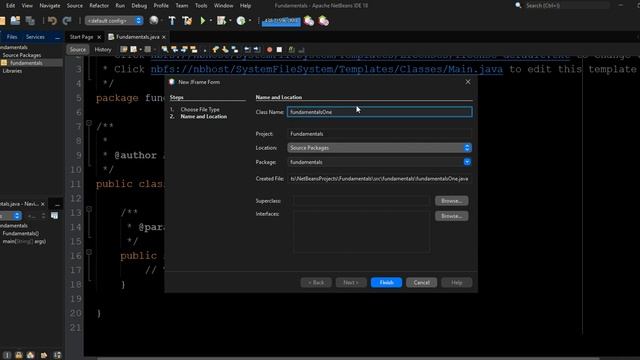Image resolution: width=640 pixels, height=360 pixels.
Task: Switch to the History view button
Action: pos(103,49)
